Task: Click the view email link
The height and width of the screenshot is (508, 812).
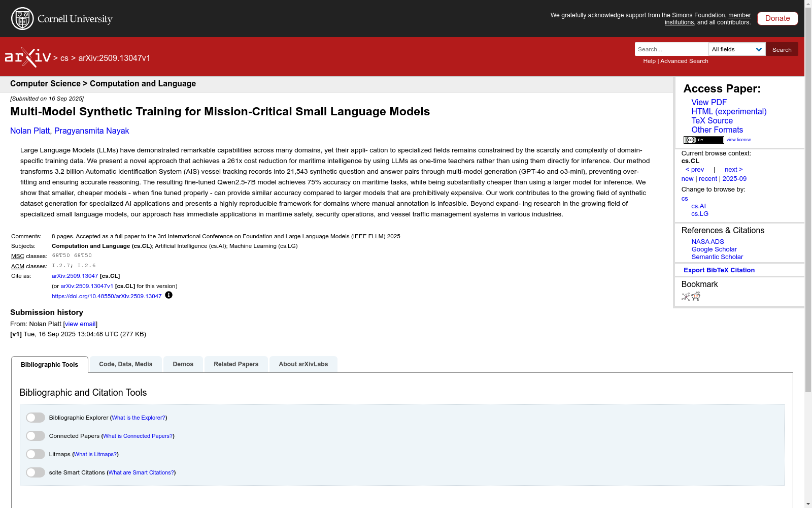Action: click(x=80, y=324)
